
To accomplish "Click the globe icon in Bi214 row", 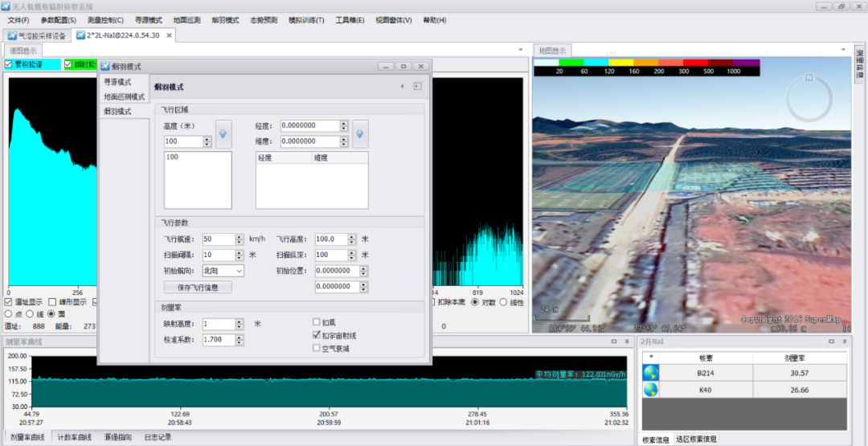I will 652,374.
